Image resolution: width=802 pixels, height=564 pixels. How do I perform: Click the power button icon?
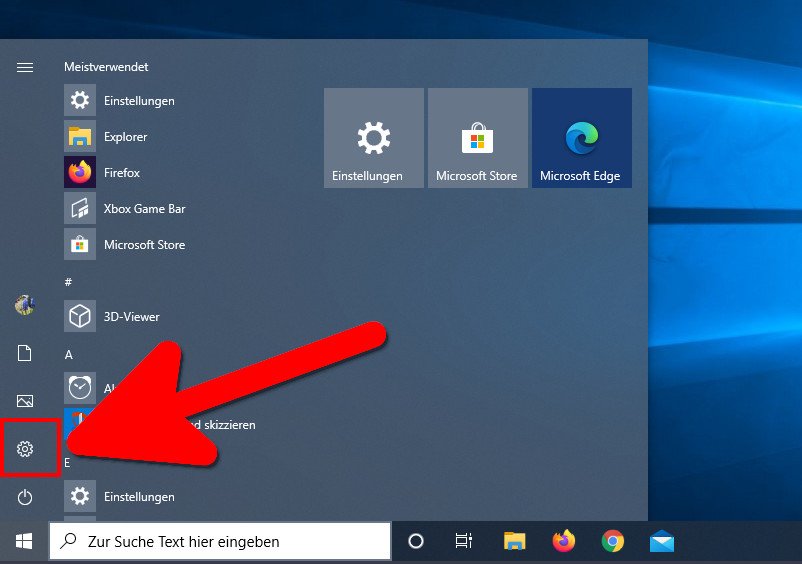coord(25,497)
